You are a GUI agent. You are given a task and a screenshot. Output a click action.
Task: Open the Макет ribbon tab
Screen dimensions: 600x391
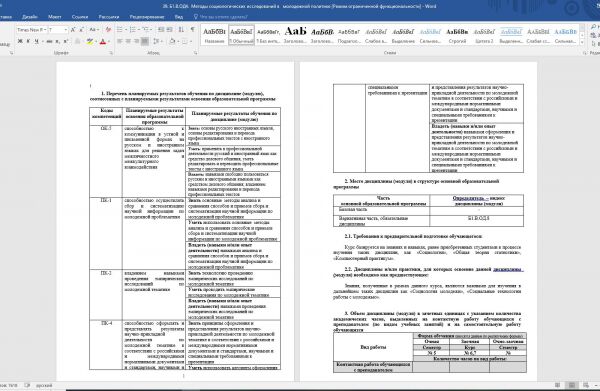pyautogui.click(x=54, y=17)
